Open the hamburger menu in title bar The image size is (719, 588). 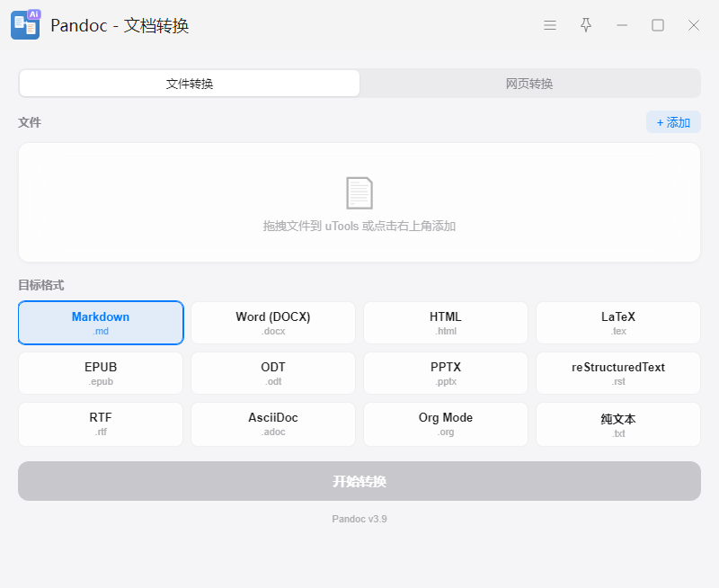click(x=550, y=25)
